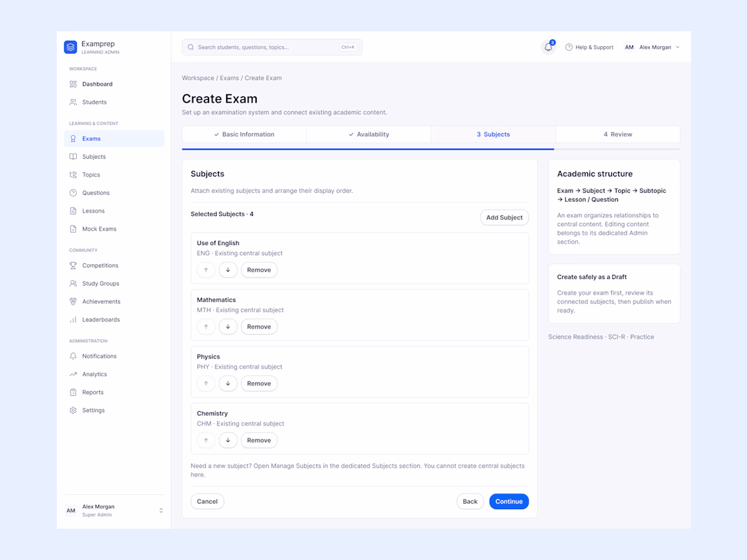Open Reports in the sidebar
747x560 pixels.
pos(114,392)
